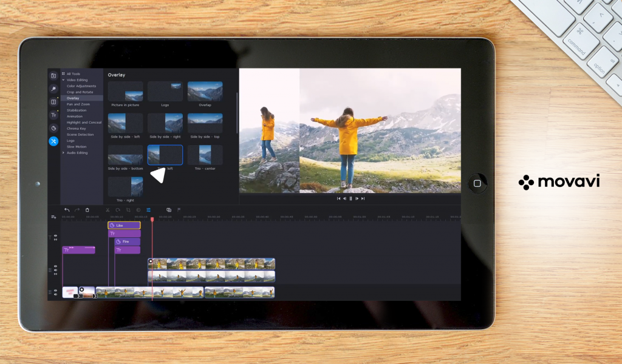Select the blue wrench Tools icon
622x364 pixels.
pos(53,141)
